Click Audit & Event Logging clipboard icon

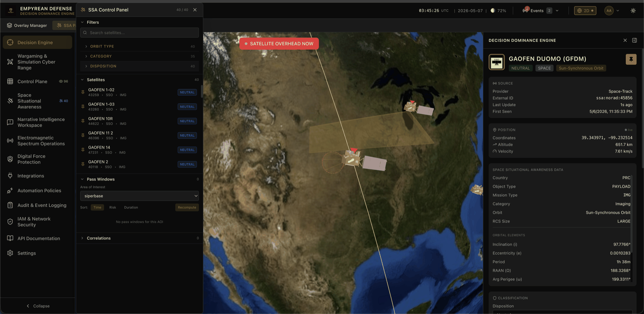point(10,205)
